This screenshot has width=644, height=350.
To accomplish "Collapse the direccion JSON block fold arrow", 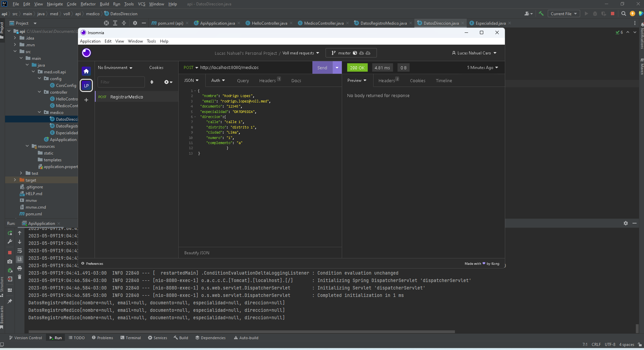I will (195, 117).
